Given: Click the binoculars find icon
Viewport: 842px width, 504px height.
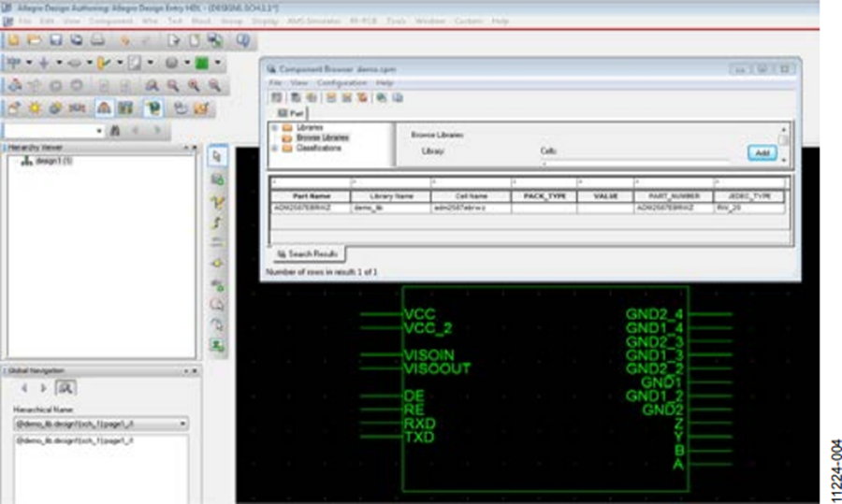Looking at the screenshot, I should pos(115,130).
